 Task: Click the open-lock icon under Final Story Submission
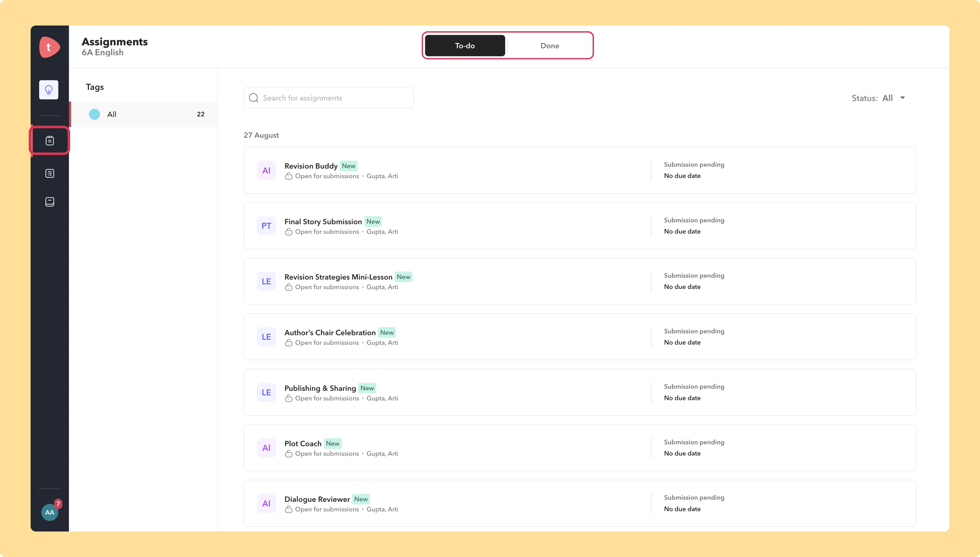point(289,232)
